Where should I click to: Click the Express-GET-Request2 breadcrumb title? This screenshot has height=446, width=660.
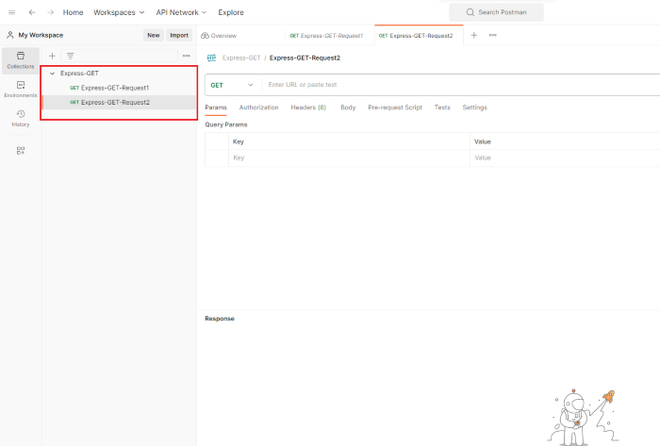click(305, 58)
